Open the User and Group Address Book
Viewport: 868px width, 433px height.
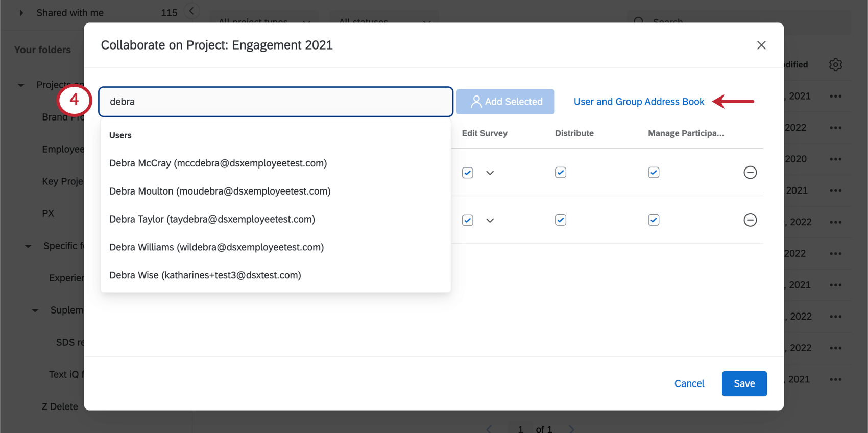pos(639,102)
